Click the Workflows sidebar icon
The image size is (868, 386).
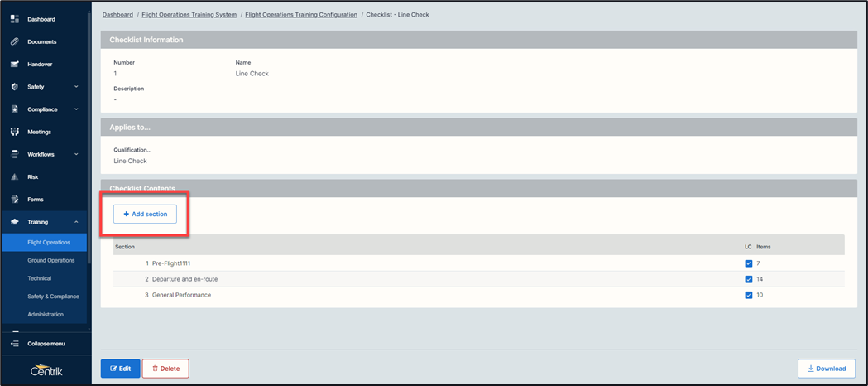pyautogui.click(x=15, y=155)
